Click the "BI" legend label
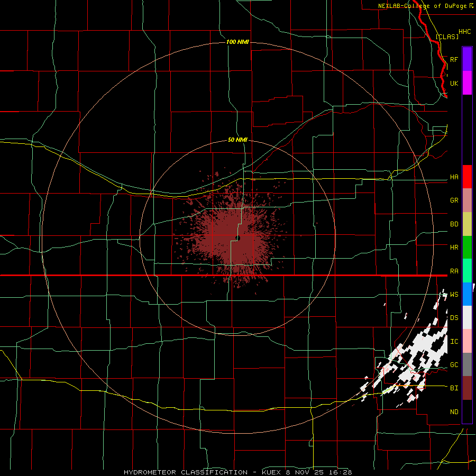The width and height of the screenshot is (476, 476). click(x=454, y=388)
